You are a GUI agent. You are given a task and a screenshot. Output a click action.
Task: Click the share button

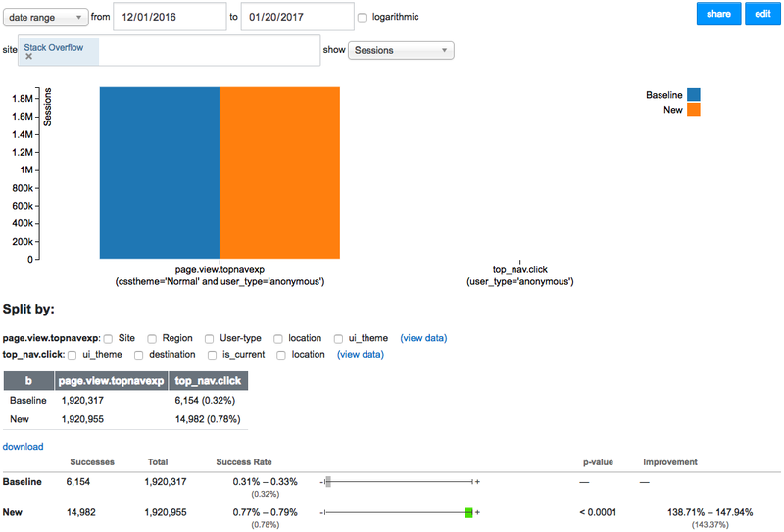[718, 14]
